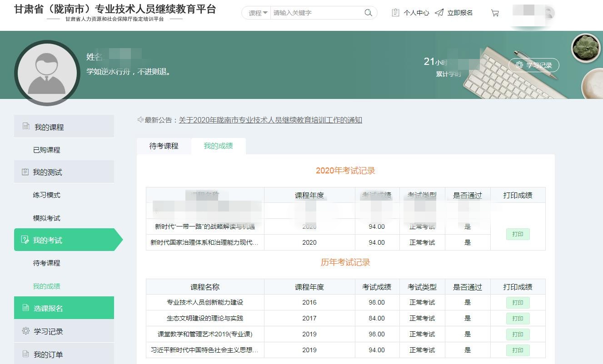The image size is (603, 364).
Task: Click the 立即报名 paper plane icon
Action: coord(439,13)
